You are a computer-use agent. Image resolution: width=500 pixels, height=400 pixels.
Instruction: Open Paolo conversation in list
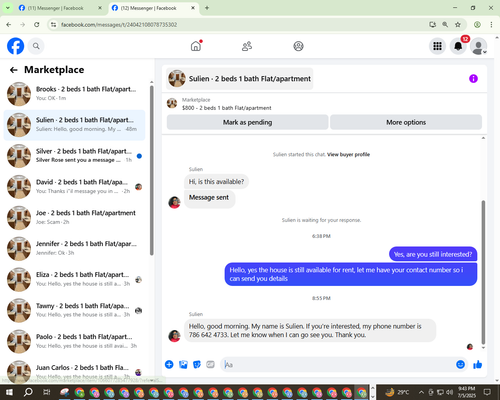(75, 341)
